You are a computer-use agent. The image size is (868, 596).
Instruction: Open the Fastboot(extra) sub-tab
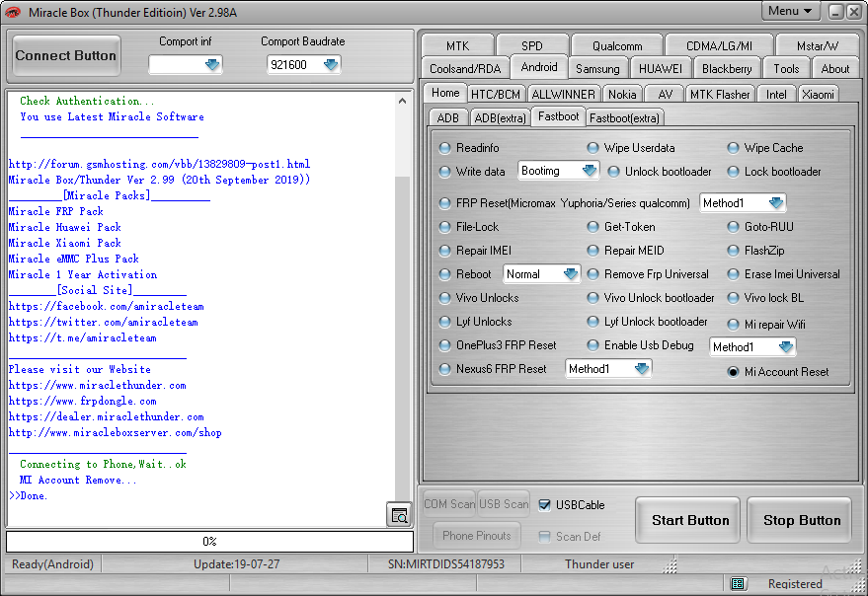coord(624,117)
